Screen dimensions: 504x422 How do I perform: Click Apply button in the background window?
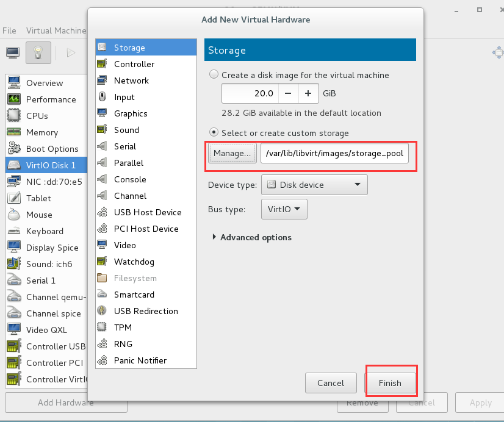tap(481, 402)
